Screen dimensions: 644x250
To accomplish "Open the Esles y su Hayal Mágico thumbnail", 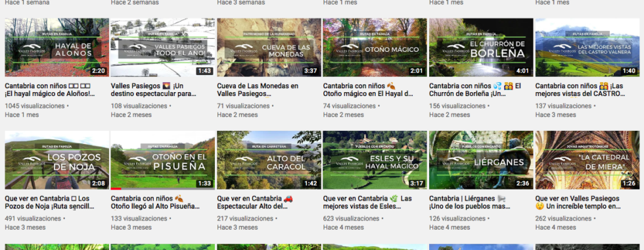I will [x=375, y=160].
